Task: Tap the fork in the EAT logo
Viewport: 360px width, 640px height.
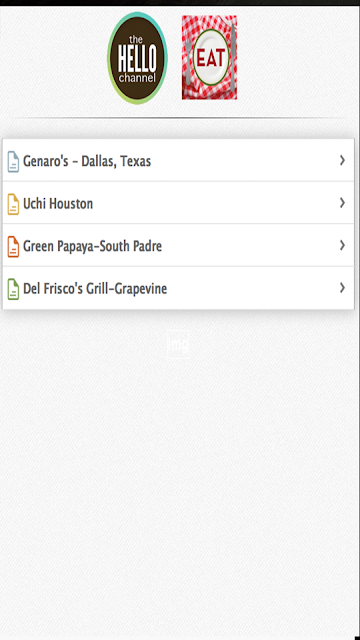Action: [x=188, y=57]
